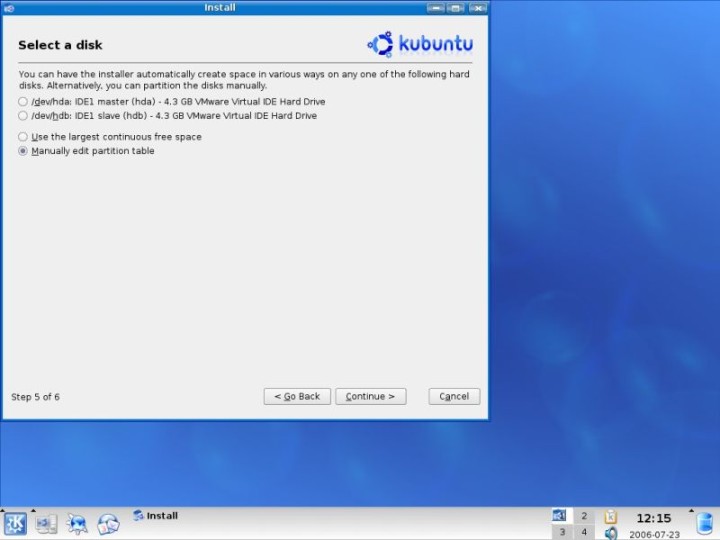The image size is (720, 540).
Task: Select the /dev/hdb IDE1 slave disk
Action: coord(168,116)
